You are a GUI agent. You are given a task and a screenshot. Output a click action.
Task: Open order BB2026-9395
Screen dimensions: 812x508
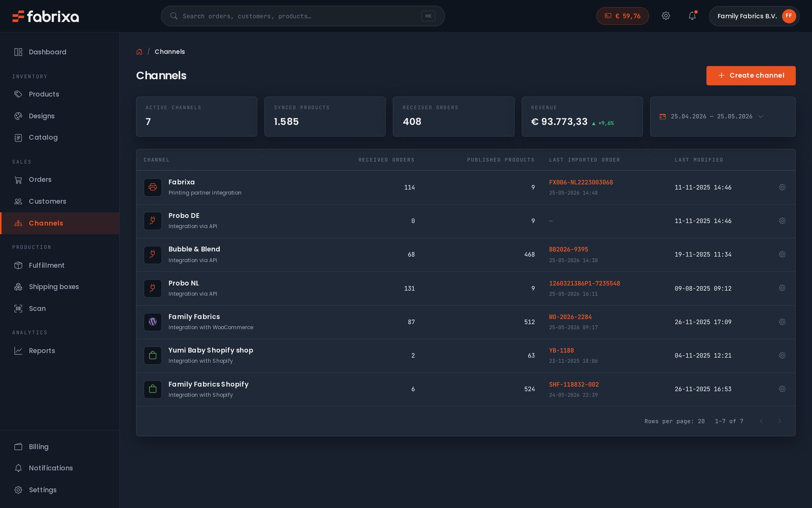pos(568,249)
